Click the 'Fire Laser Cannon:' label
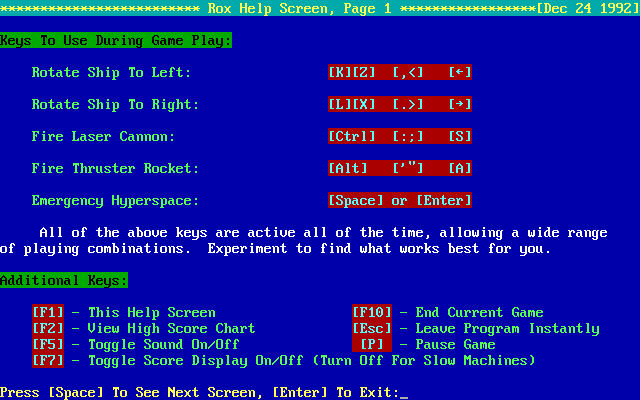This screenshot has height=400, width=640. (103, 136)
